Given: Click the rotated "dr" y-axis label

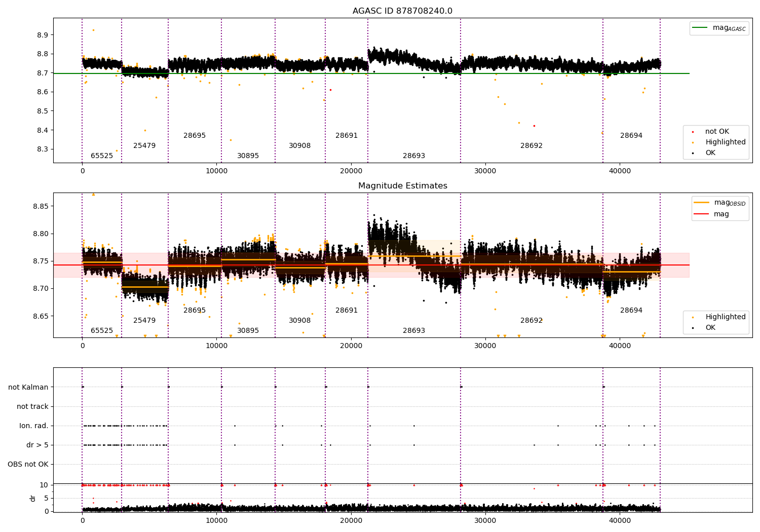Looking at the screenshot, I should pos(33,498).
